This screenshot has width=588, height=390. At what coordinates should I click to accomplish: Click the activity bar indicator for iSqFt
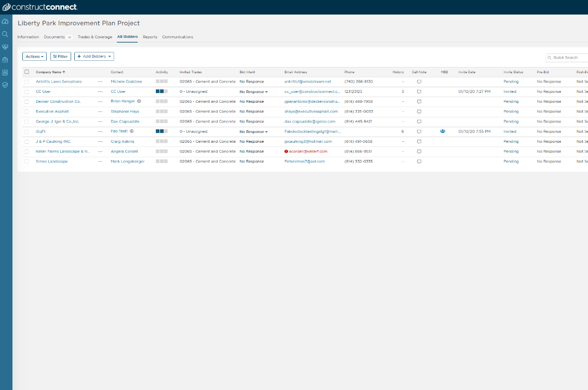click(x=162, y=131)
